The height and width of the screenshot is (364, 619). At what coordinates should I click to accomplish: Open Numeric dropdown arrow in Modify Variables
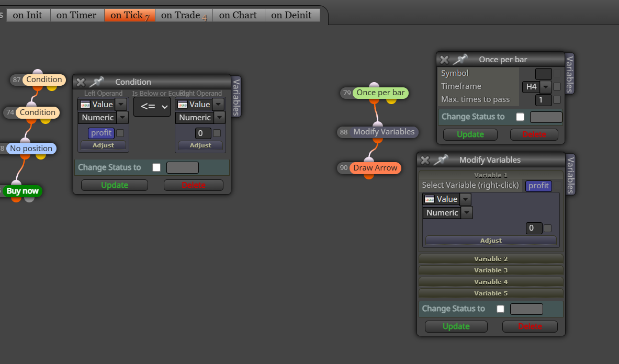[x=467, y=213]
